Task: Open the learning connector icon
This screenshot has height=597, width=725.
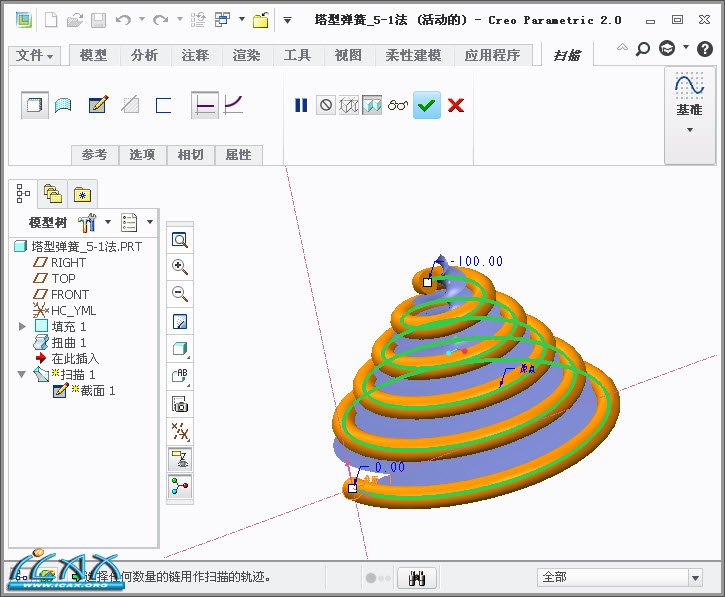Action: 667,48
